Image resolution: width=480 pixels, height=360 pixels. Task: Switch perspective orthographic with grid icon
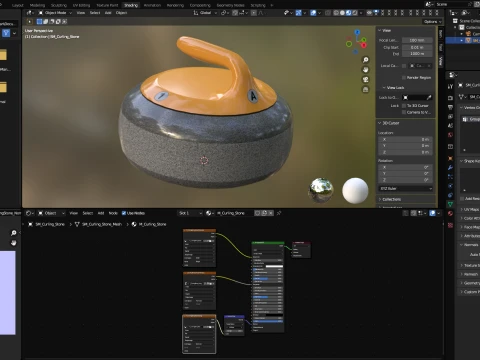366,89
